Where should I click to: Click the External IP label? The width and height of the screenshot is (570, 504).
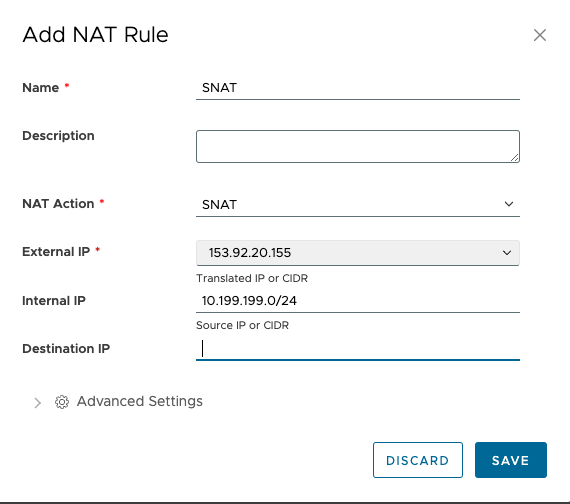pyautogui.click(x=56, y=252)
